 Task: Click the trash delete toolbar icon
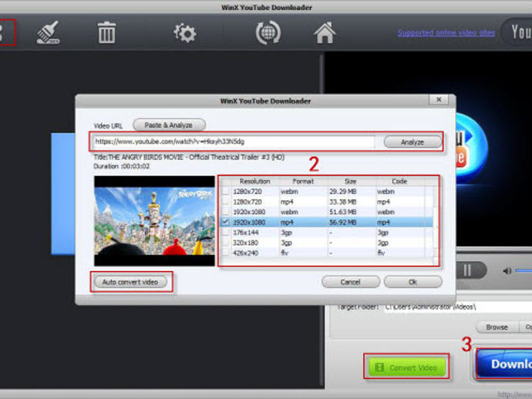point(107,32)
